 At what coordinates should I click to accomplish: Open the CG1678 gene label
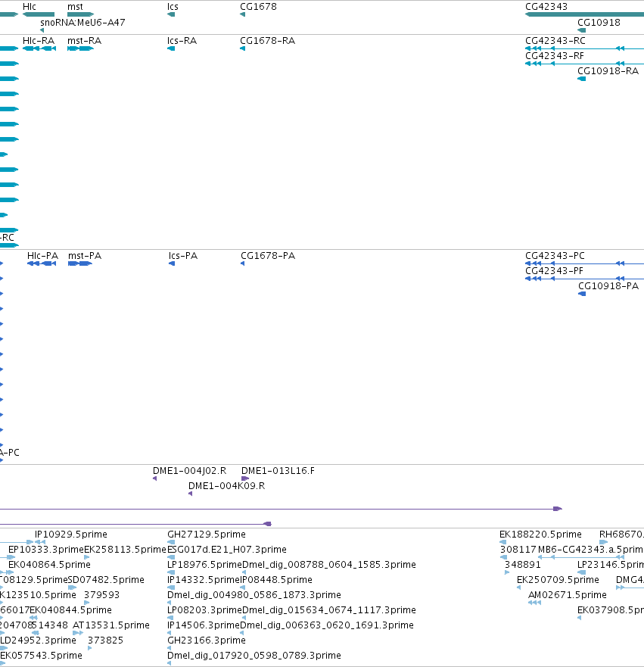click(x=258, y=7)
